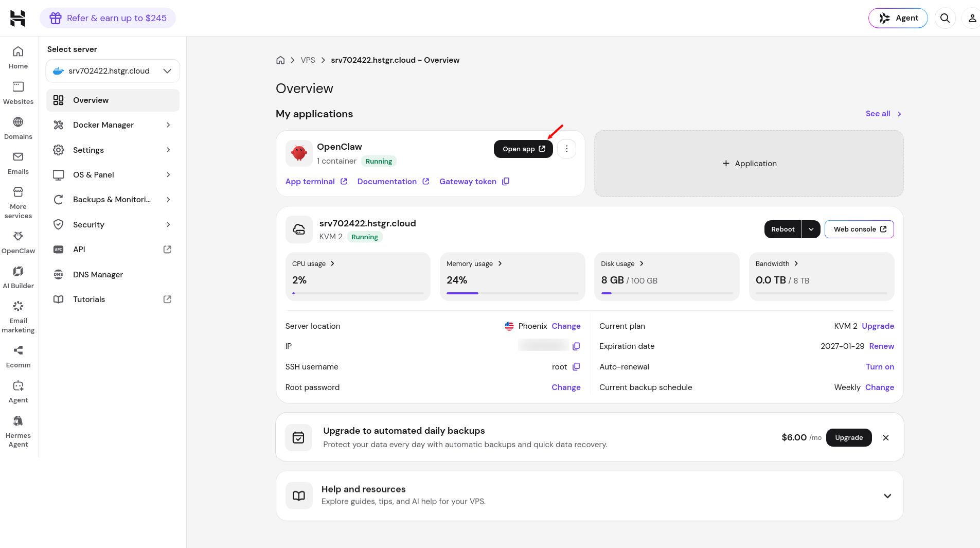Expand the Settings submenu
Viewport: 980px width, 548px height.
(x=168, y=150)
